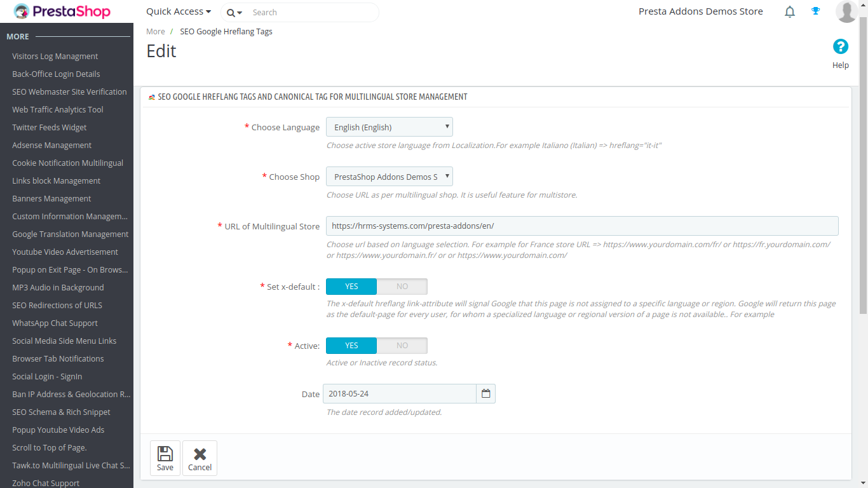Screen dimensions: 868x488
Task: Open Youtube Video Advertisement item
Action: pos(65,252)
